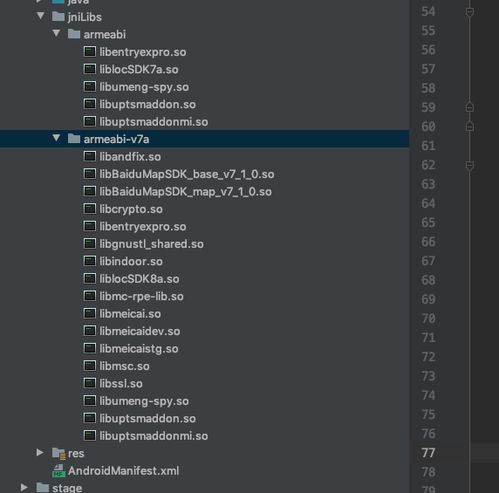Click the res folder icon
The image size is (499, 493).
click(59, 453)
